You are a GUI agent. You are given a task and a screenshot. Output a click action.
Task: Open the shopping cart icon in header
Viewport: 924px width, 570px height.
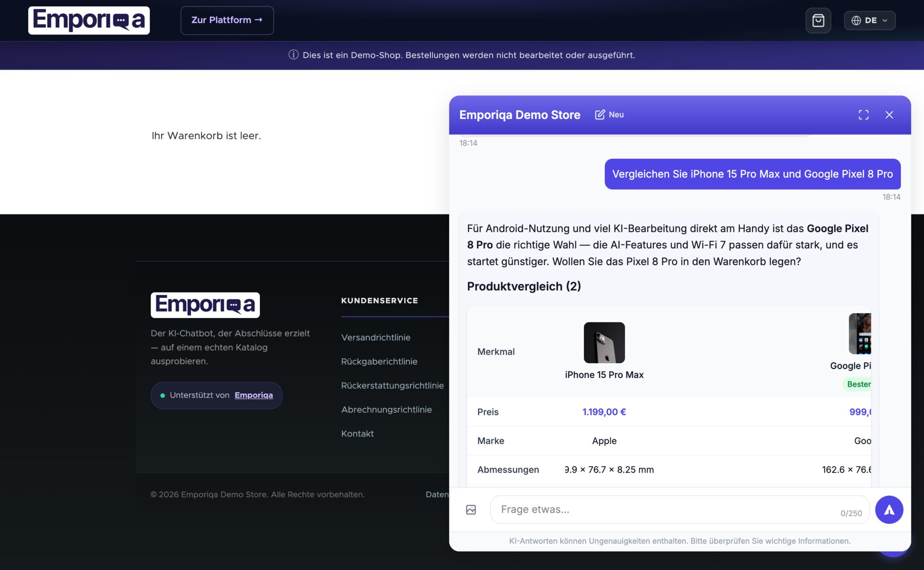click(x=818, y=20)
